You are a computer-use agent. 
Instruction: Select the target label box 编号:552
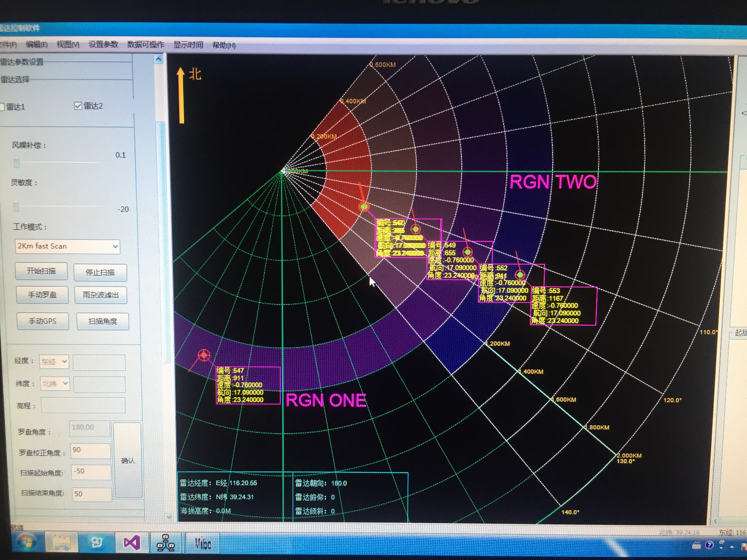tap(512, 283)
